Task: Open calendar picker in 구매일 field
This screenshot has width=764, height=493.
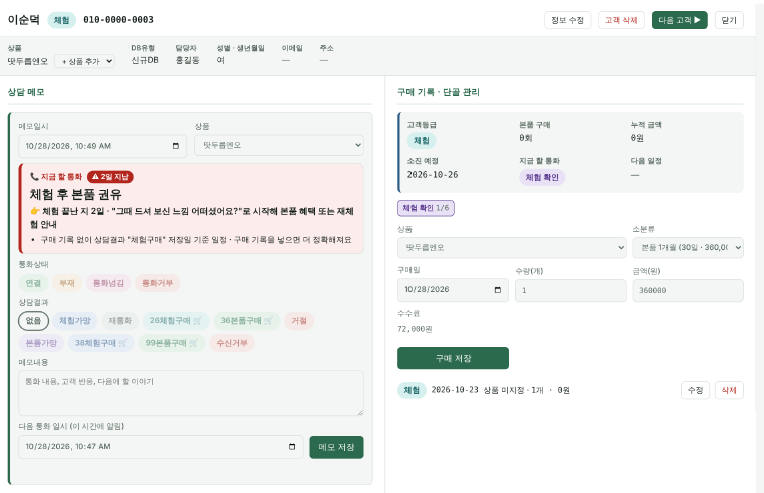Action: 497,290
